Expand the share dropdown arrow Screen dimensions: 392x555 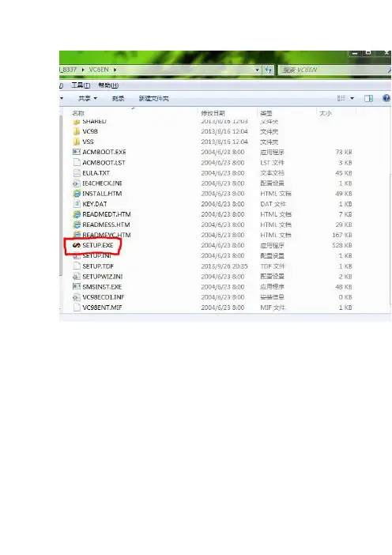(x=95, y=98)
